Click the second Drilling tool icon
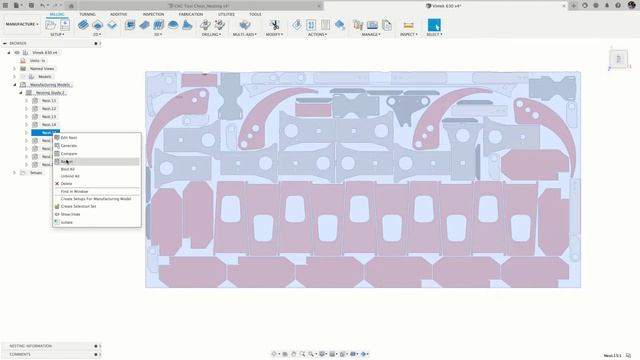 coord(220,25)
